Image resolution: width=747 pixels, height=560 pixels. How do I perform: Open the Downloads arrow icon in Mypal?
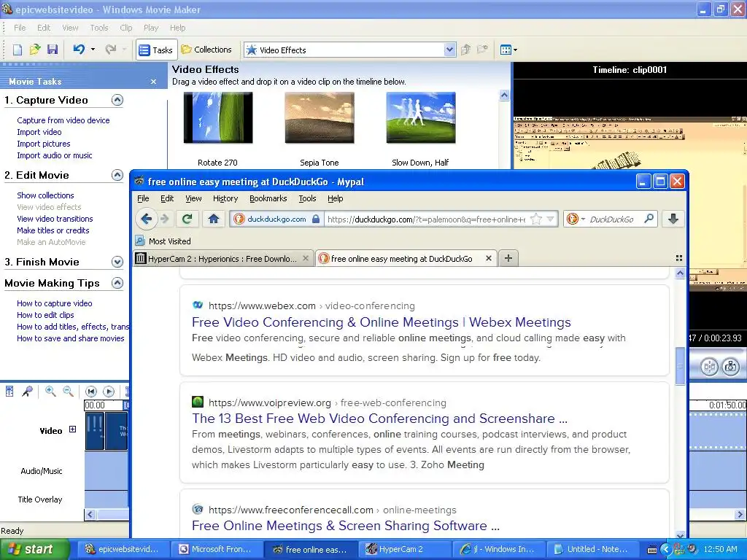[673, 219]
